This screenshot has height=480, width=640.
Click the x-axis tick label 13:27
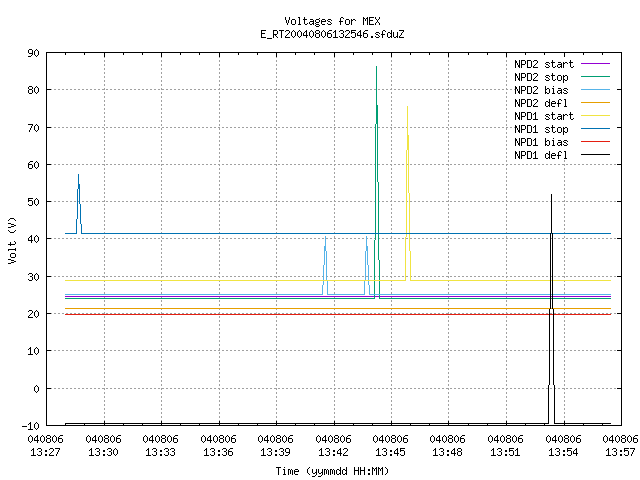pyautogui.click(x=46, y=452)
